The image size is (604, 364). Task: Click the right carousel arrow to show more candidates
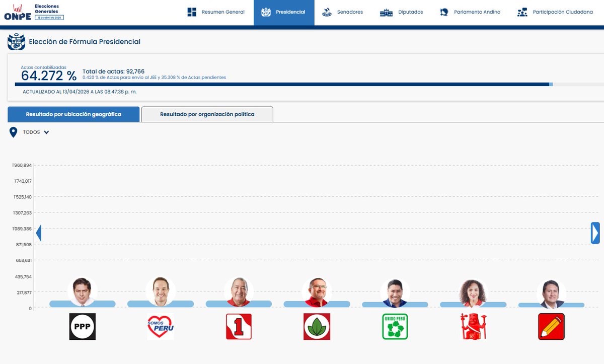click(x=594, y=233)
